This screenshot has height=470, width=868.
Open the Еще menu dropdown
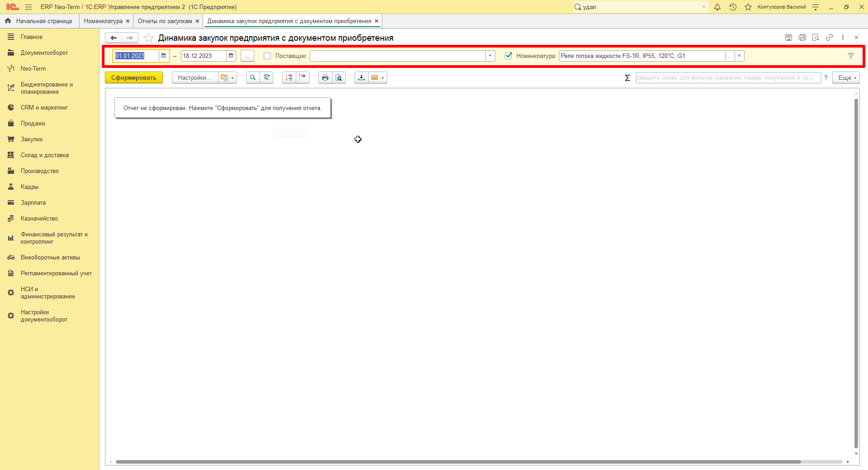(x=846, y=77)
